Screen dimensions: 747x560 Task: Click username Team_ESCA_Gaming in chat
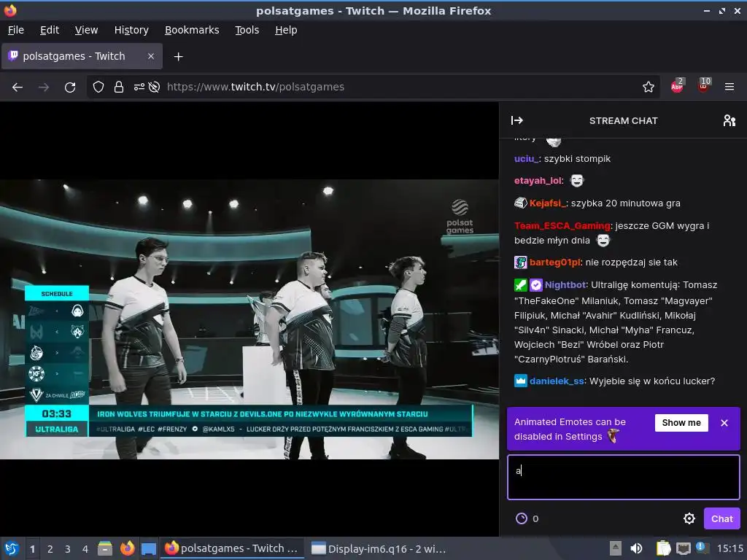tap(562, 225)
